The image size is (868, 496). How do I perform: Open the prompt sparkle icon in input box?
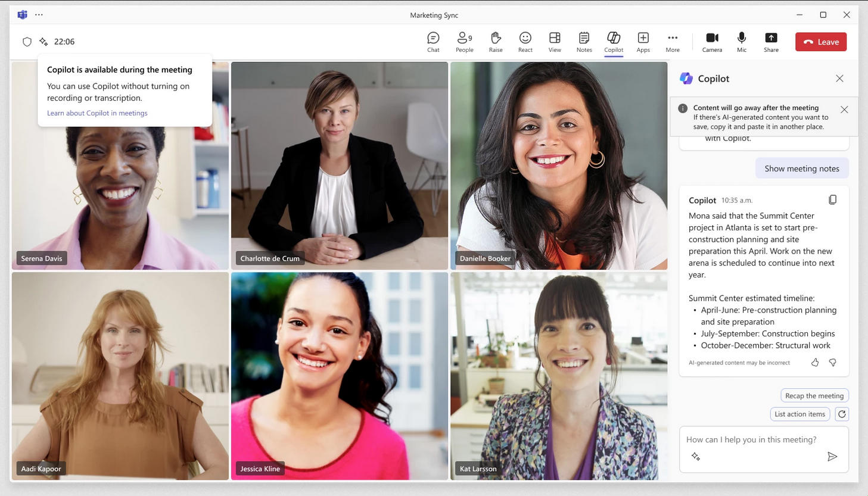[x=696, y=457]
